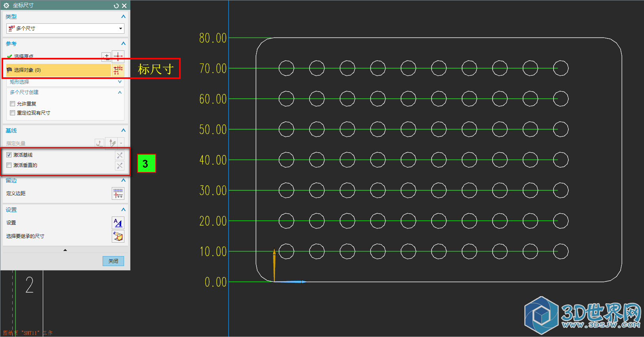Click the 选择要继承的尺寸 inherit icon
This screenshot has height=337, width=644.
118,236
